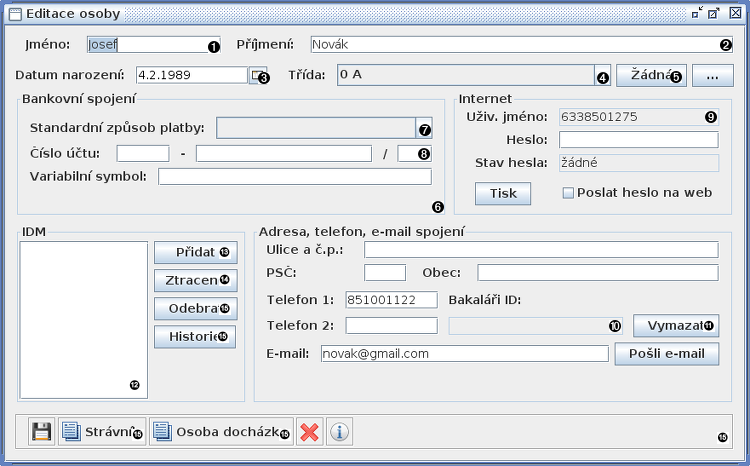Open the Strávník document button

click(x=101, y=432)
